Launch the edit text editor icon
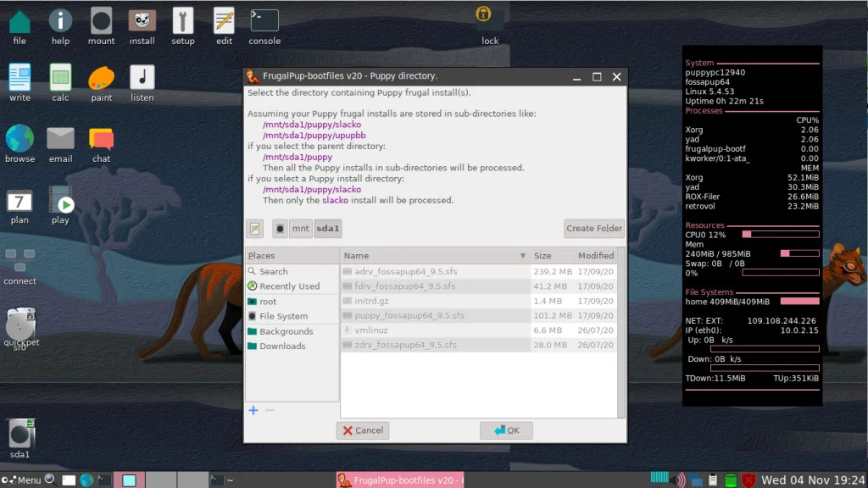868x488 pixels. click(224, 26)
